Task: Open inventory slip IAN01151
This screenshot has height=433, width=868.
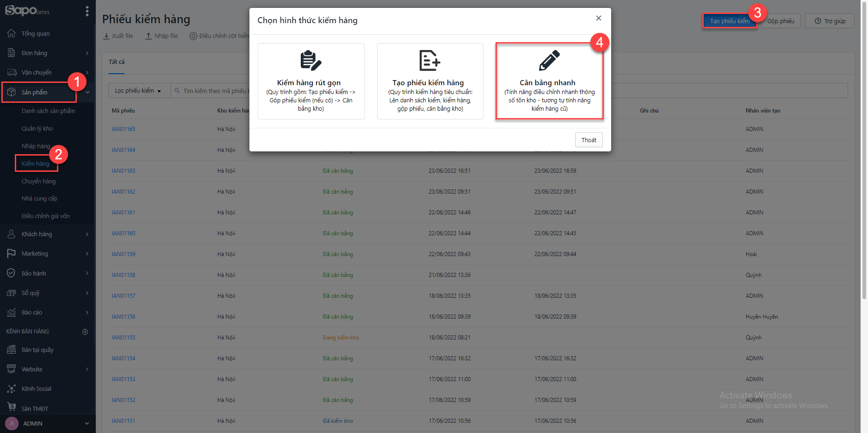Action: [123, 421]
